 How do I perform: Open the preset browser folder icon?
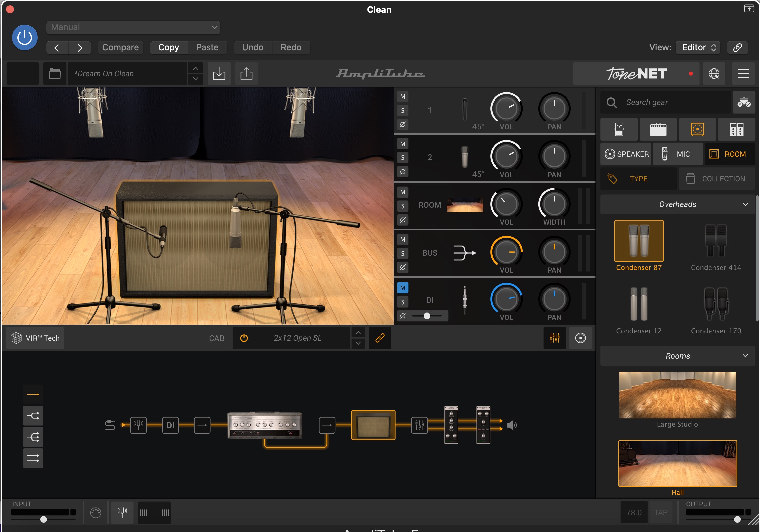55,73
